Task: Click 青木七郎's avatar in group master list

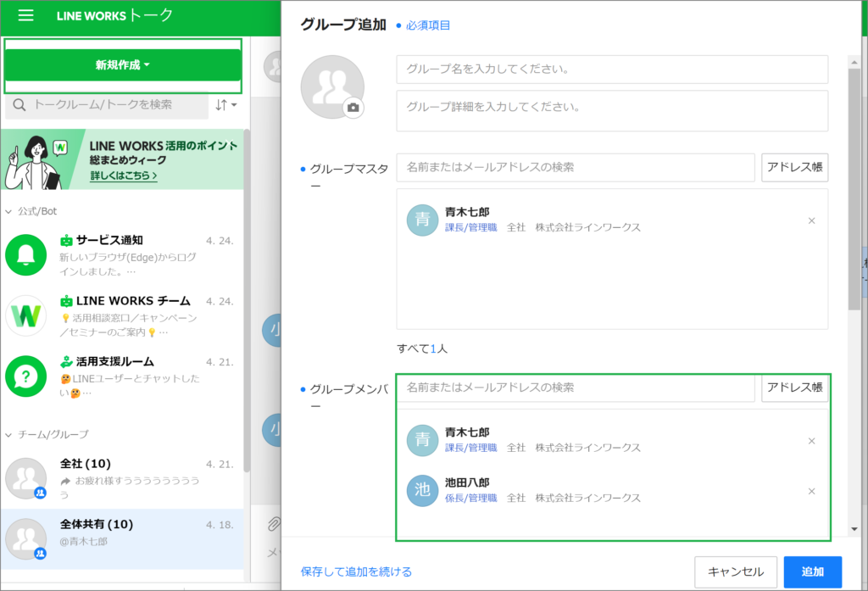Action: pyautogui.click(x=422, y=220)
